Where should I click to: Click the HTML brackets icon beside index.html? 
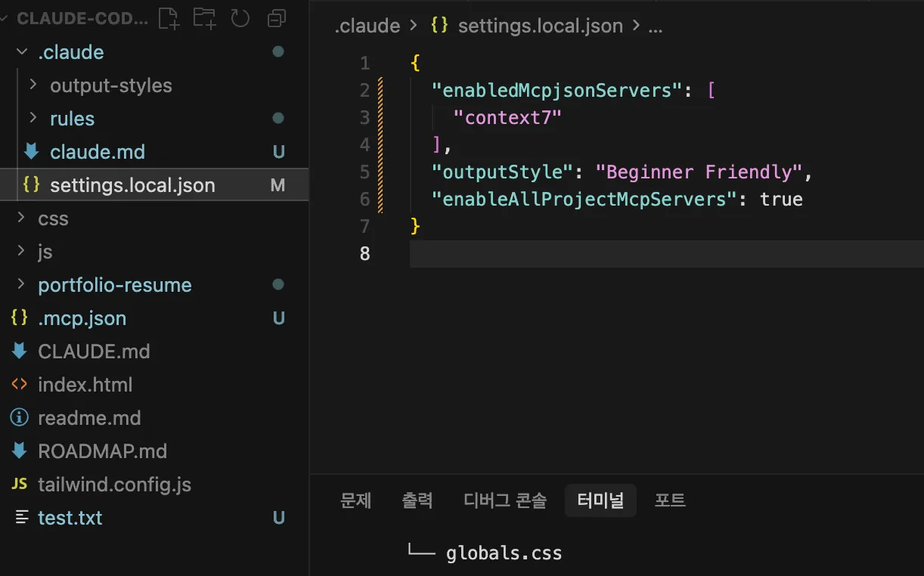click(20, 384)
